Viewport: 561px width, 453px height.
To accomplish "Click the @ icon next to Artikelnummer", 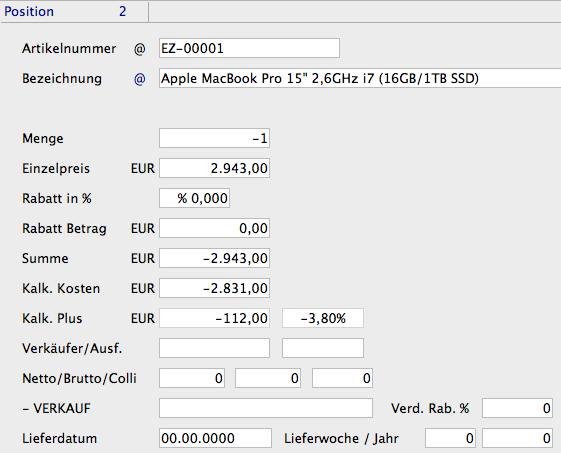I will [140, 49].
